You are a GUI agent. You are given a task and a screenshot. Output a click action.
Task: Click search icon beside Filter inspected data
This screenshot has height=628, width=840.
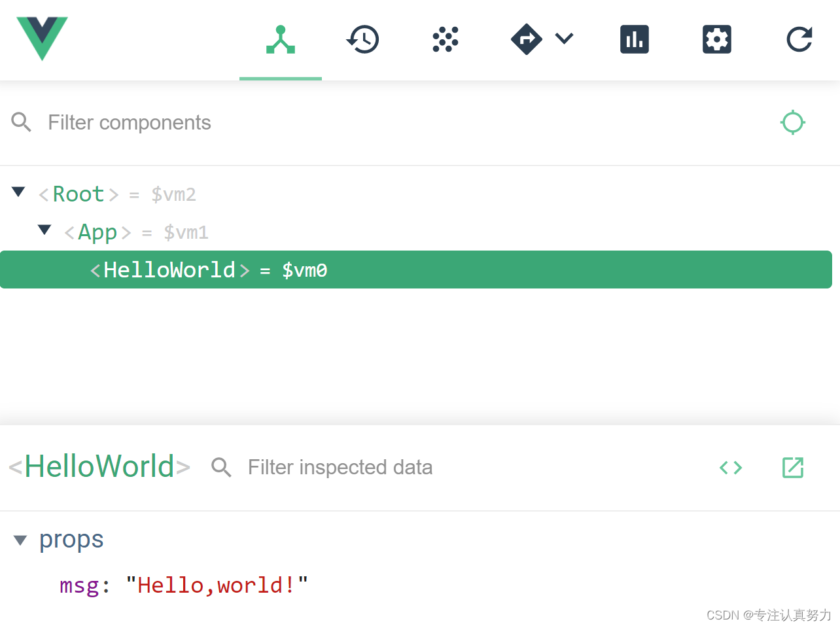click(x=221, y=467)
